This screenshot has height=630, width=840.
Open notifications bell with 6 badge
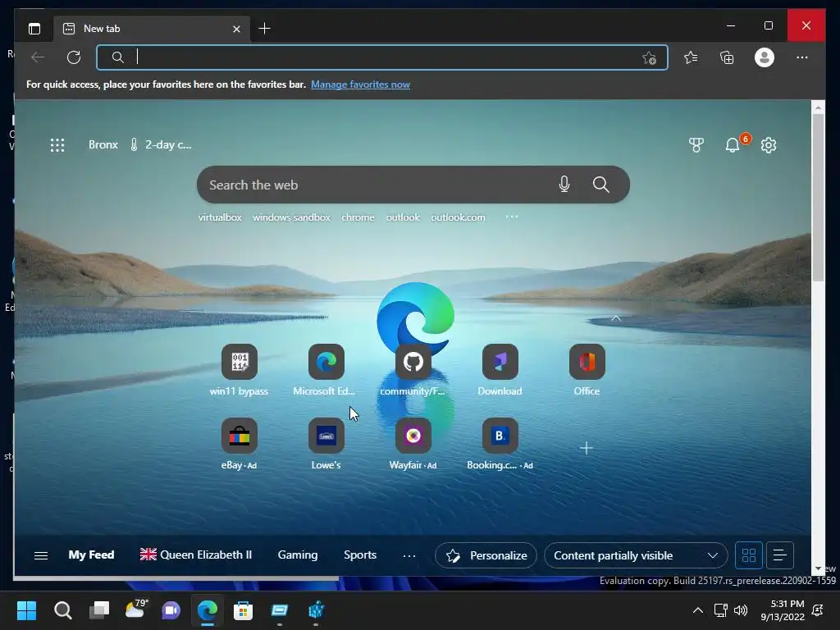[733, 144]
